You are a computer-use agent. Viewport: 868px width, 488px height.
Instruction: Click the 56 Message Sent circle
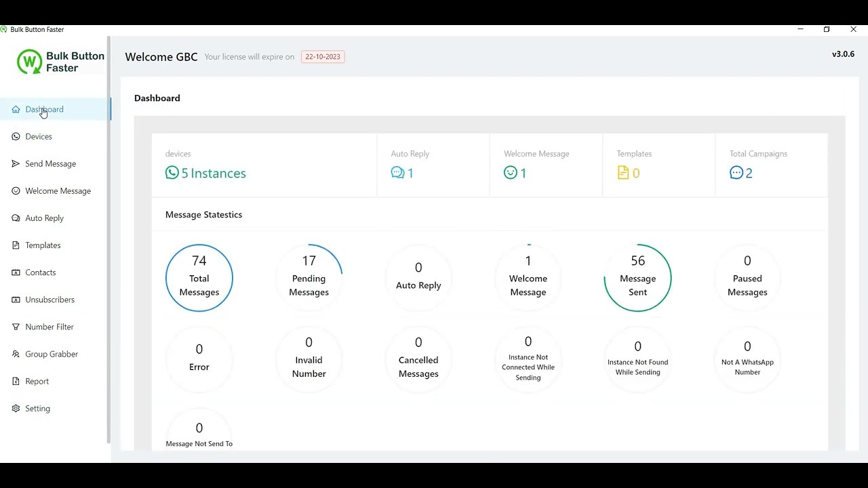tap(637, 277)
